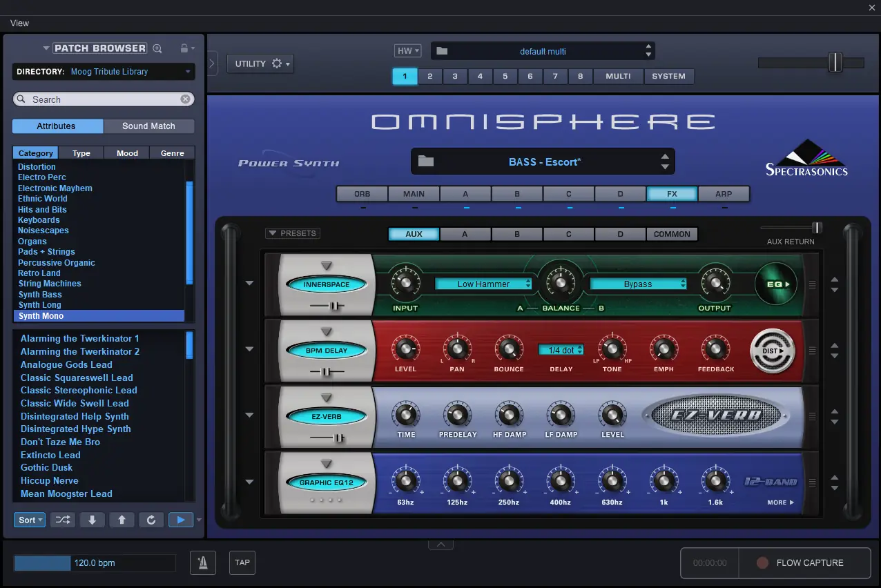Adjust the master volume slider top right
The image size is (881, 588).
pos(835,62)
